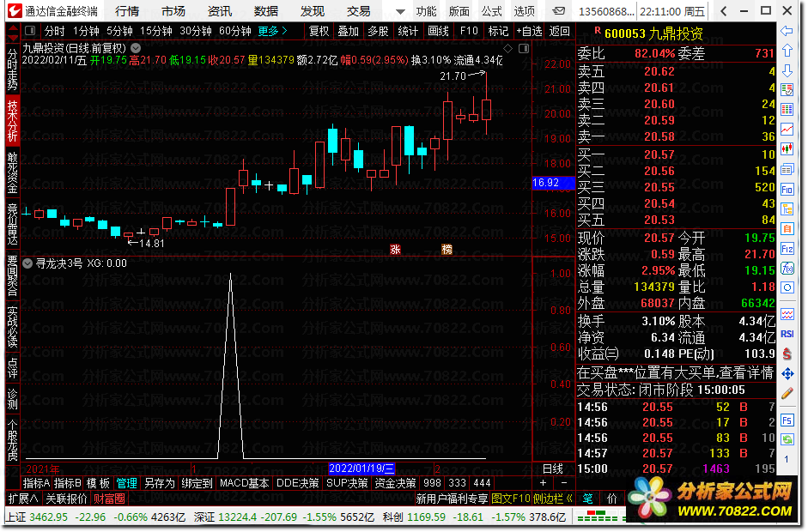Select the DDE决策 indicator tab
Screen dimensions: 808x532
click(x=298, y=482)
